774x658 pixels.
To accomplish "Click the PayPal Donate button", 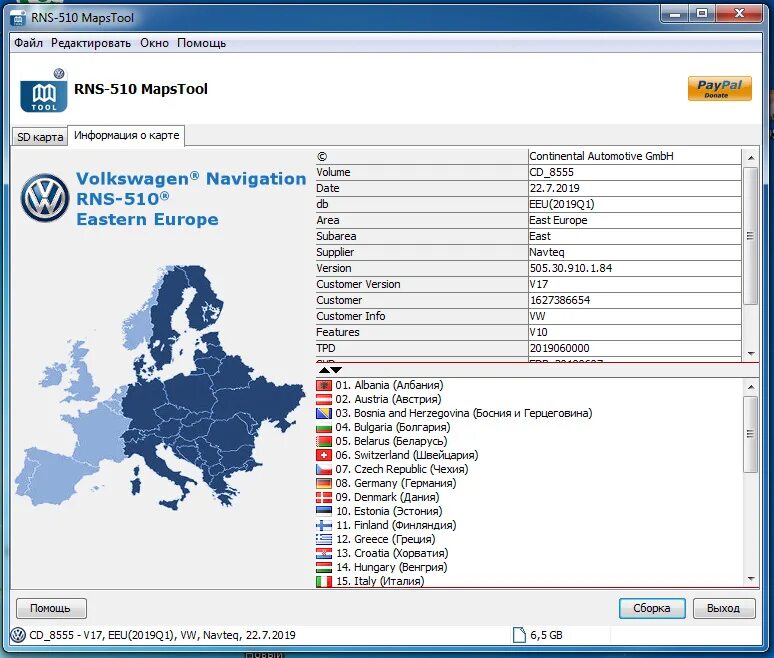I will [720, 88].
